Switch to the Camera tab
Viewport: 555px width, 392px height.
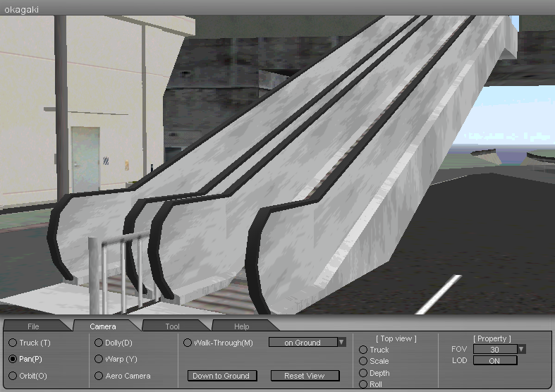click(103, 326)
